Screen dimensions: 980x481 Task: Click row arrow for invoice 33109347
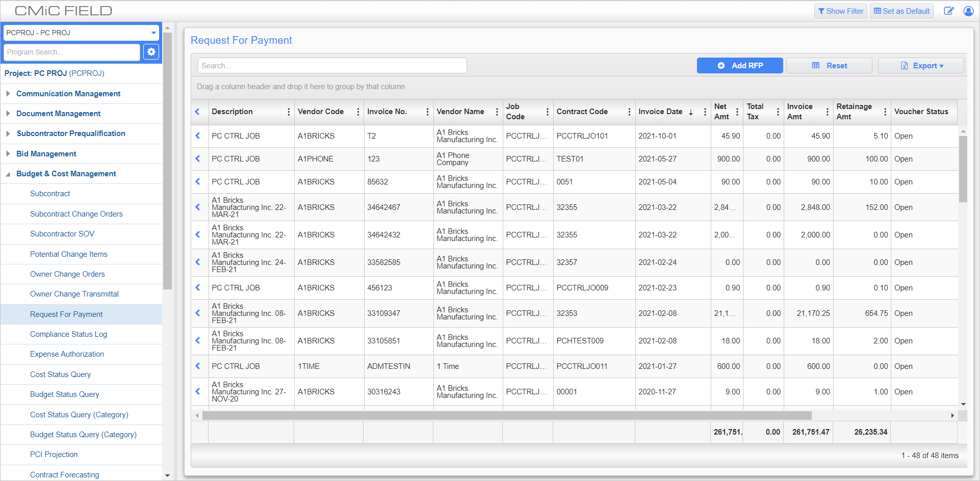pyautogui.click(x=198, y=313)
